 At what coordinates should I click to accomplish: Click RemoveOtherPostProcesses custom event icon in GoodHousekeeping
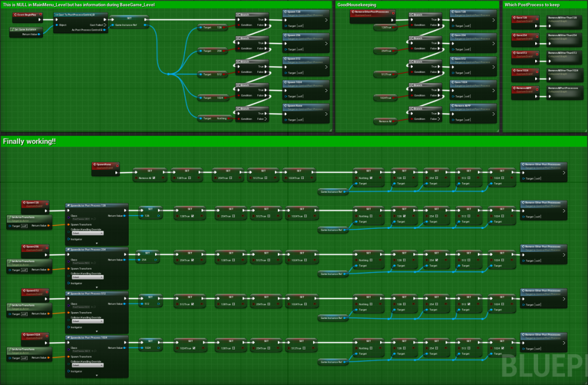click(x=353, y=11)
